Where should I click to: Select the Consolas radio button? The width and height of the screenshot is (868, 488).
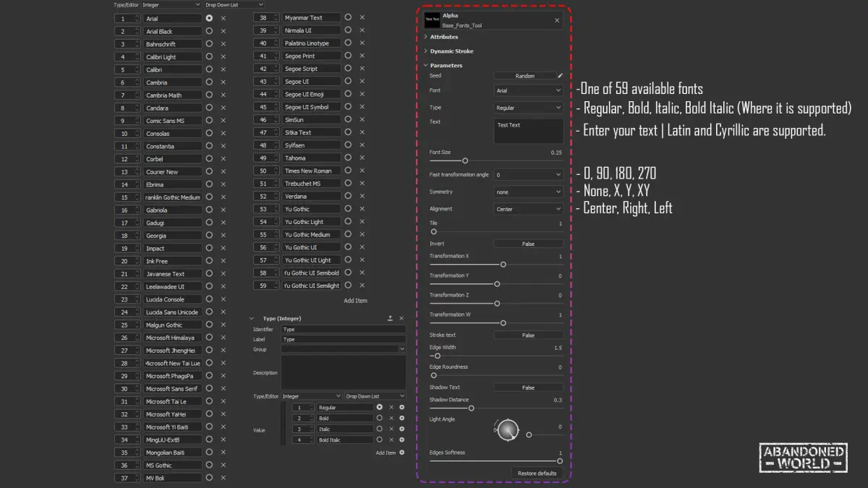point(209,133)
